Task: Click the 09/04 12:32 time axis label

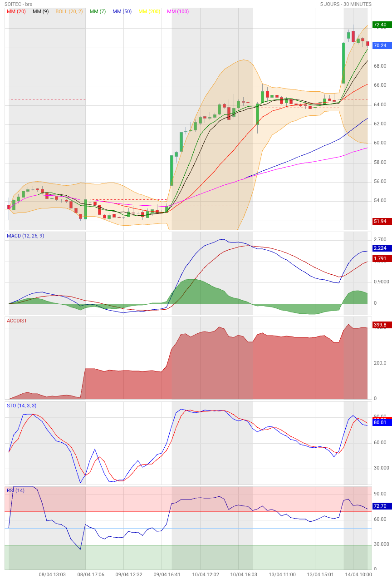Action: pos(129,574)
